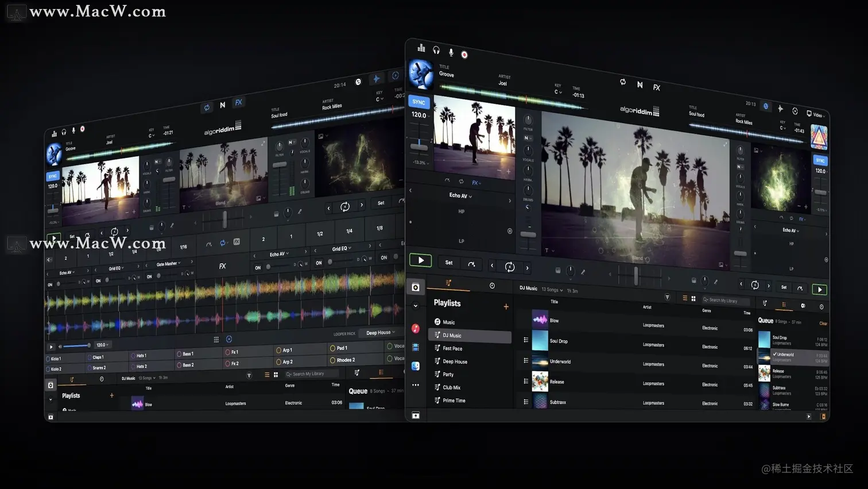The image size is (868, 489).
Task: Open FX panel icon in right window header
Action: pos(657,87)
